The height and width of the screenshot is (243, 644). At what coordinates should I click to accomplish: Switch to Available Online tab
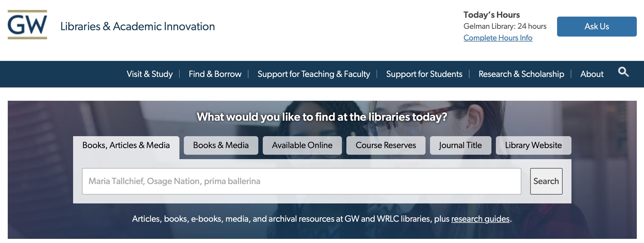[302, 145]
